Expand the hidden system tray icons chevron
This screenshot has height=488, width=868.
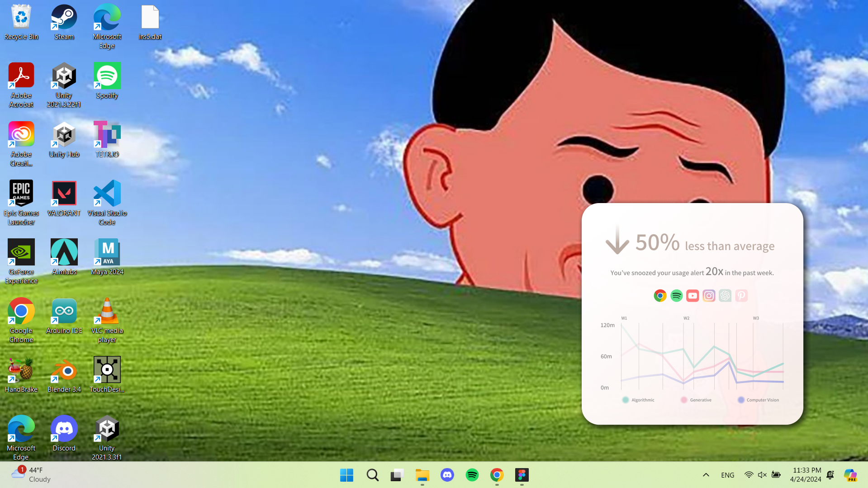[706, 475]
